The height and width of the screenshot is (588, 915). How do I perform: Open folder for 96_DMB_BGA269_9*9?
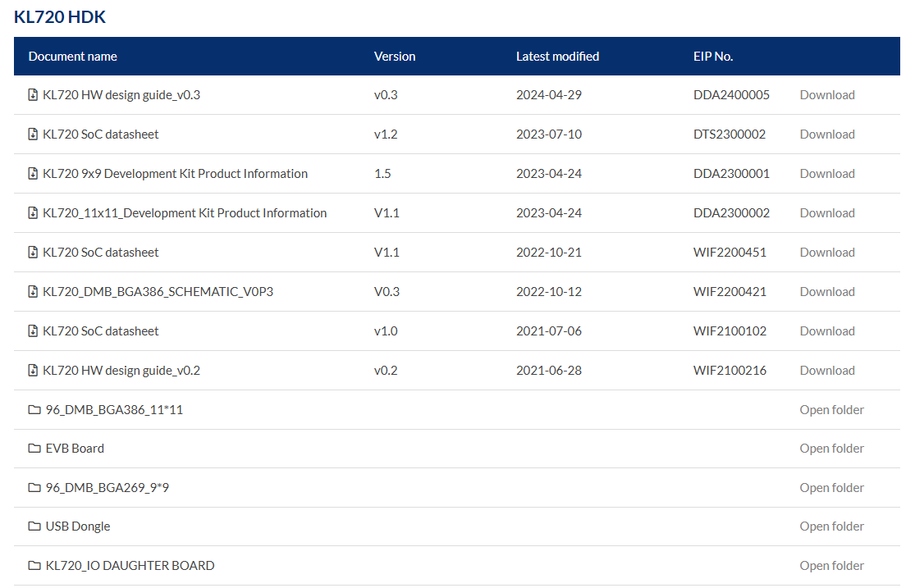[x=831, y=487]
